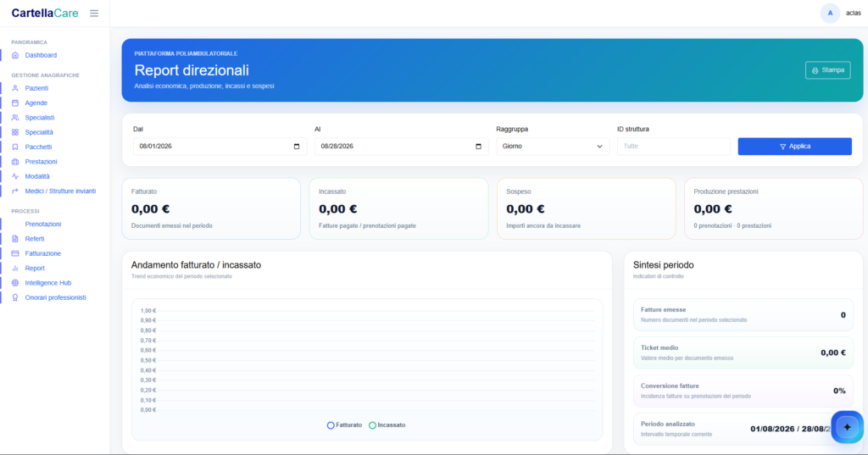This screenshot has height=455, width=868.
Task: Open Specialità in sidebar
Action: click(x=39, y=132)
